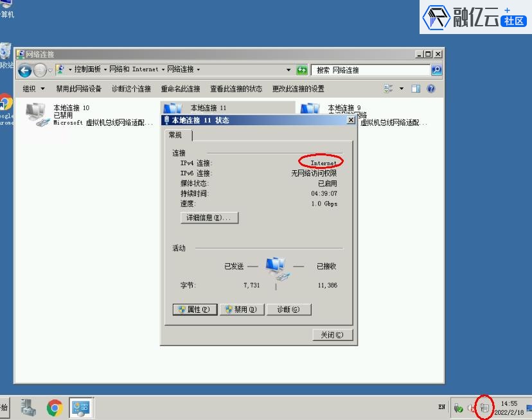532x420 pixels.
Task: Open Chrome from the taskbar
Action: [55, 407]
